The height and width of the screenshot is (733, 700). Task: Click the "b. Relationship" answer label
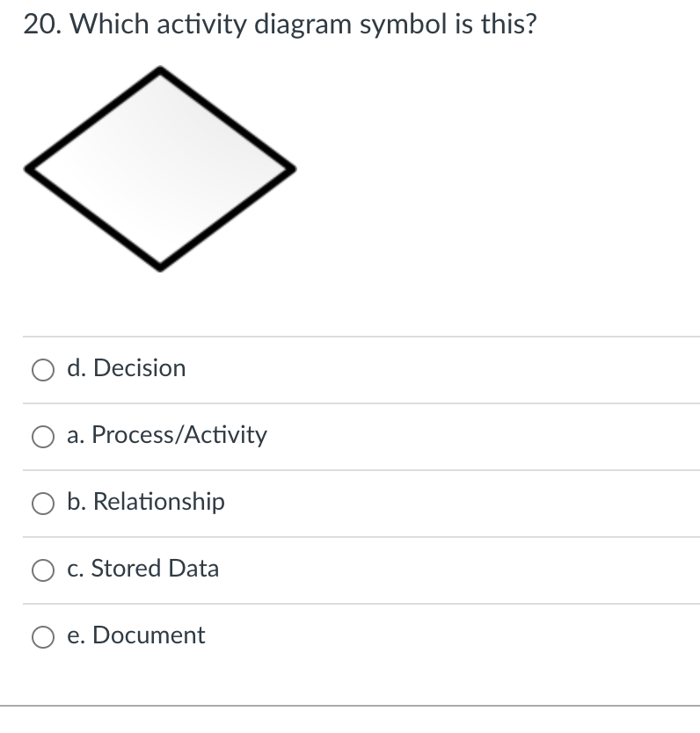(146, 503)
